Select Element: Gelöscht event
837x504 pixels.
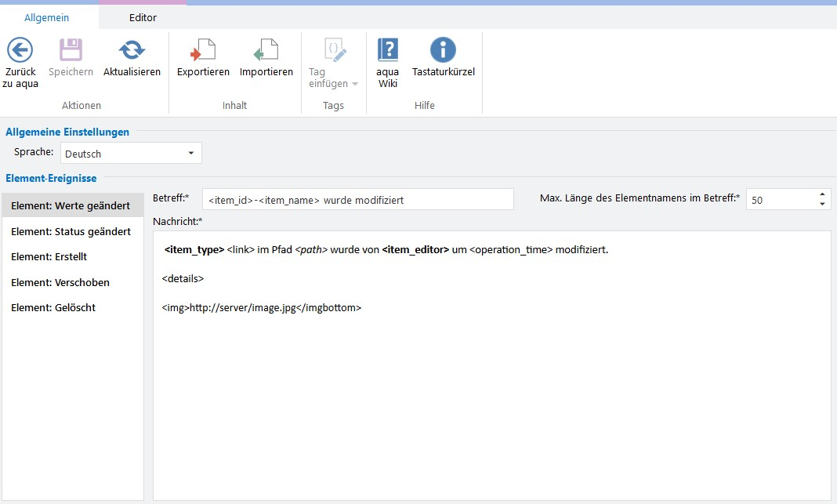[x=53, y=307]
